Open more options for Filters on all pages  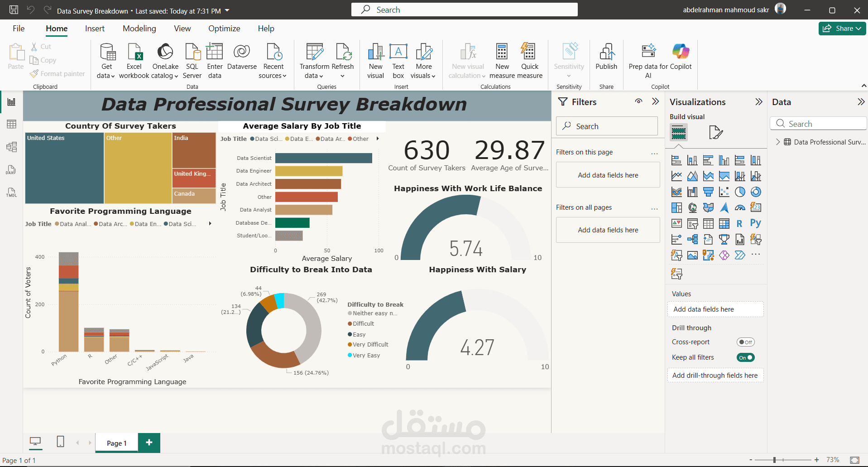654,208
